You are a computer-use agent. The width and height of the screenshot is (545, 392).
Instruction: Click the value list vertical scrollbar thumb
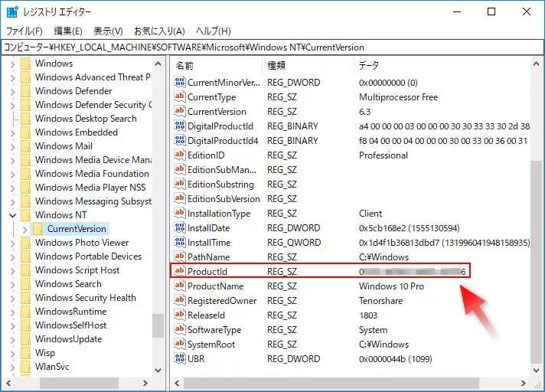coord(536,263)
